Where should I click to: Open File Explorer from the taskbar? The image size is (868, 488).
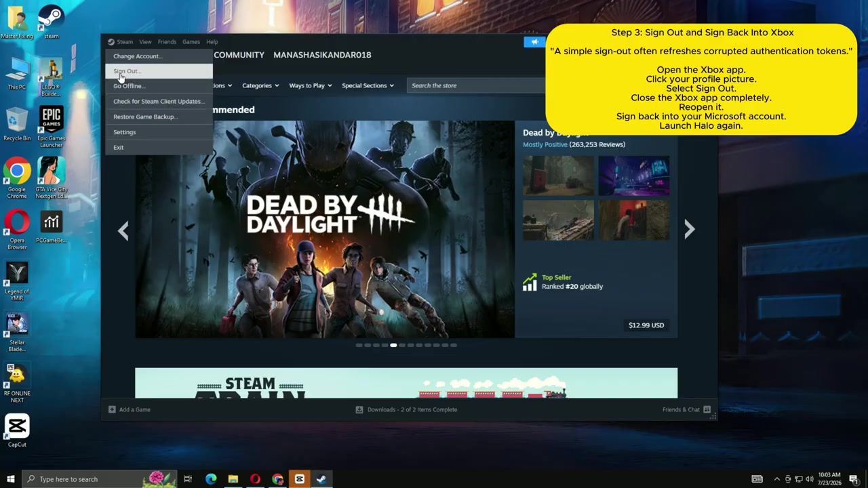click(233, 479)
